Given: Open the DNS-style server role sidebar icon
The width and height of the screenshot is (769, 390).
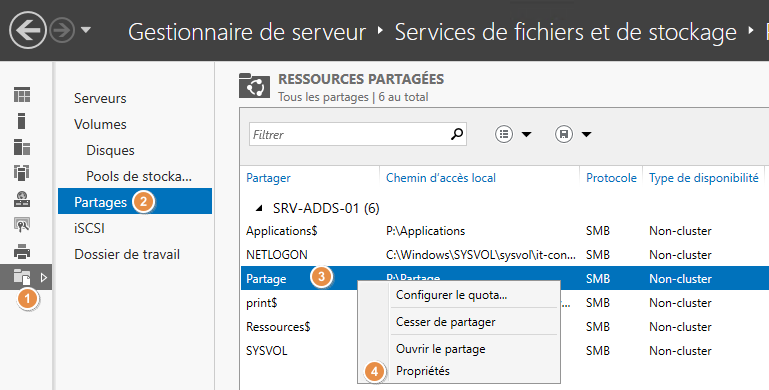Looking at the screenshot, I should (22, 199).
